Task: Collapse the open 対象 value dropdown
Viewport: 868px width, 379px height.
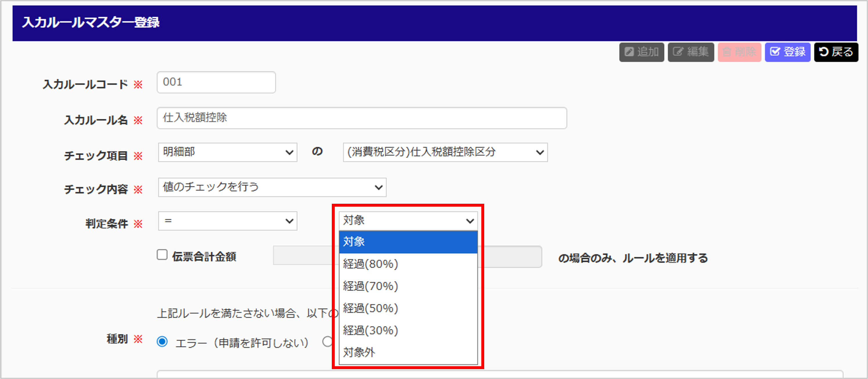Action: pos(408,221)
